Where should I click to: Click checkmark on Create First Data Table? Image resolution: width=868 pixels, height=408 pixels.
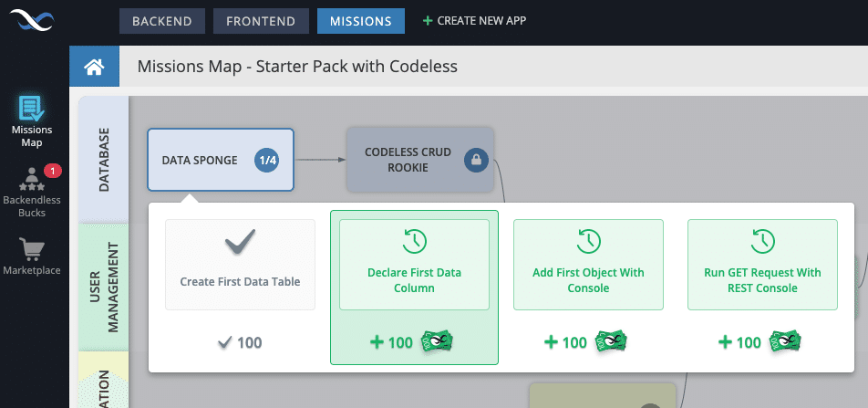click(x=241, y=242)
